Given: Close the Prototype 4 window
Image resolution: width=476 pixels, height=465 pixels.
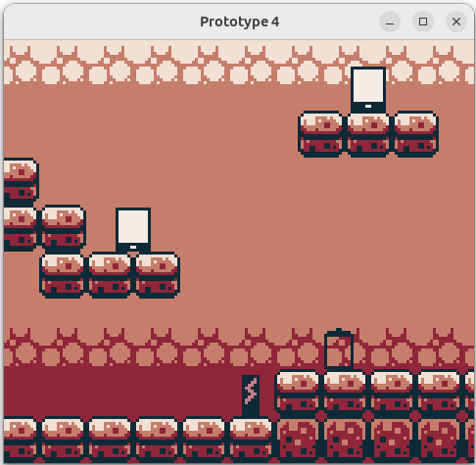Looking at the screenshot, I should [456, 22].
